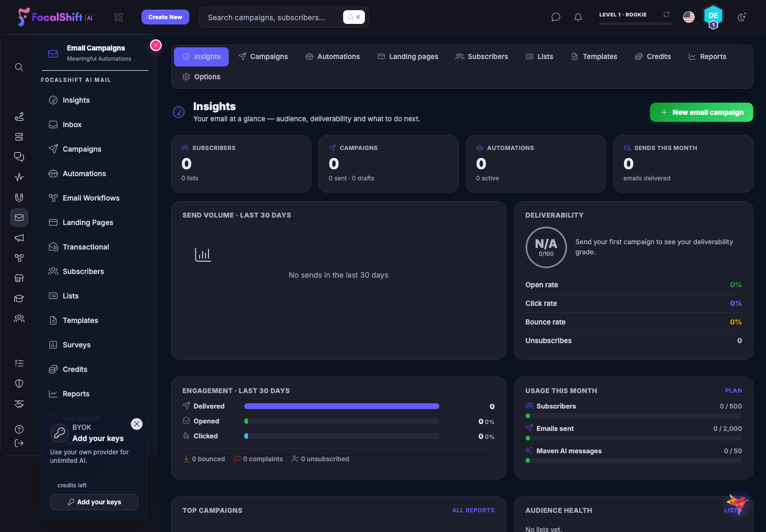Click the Emails sent usage bar
The image size is (766, 532).
pyautogui.click(x=634, y=438)
